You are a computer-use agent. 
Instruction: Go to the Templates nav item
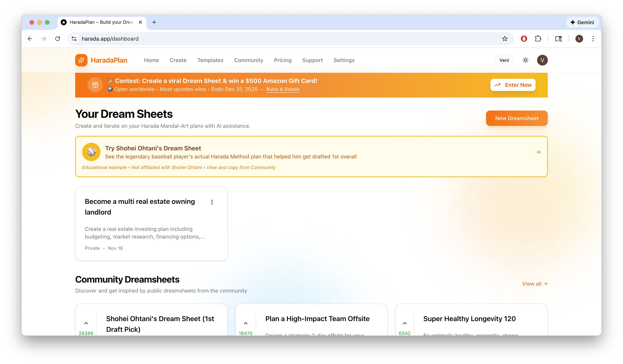pyautogui.click(x=210, y=60)
